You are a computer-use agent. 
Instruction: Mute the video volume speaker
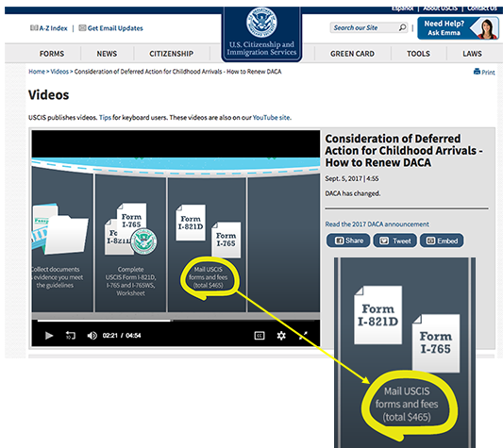[x=92, y=336]
